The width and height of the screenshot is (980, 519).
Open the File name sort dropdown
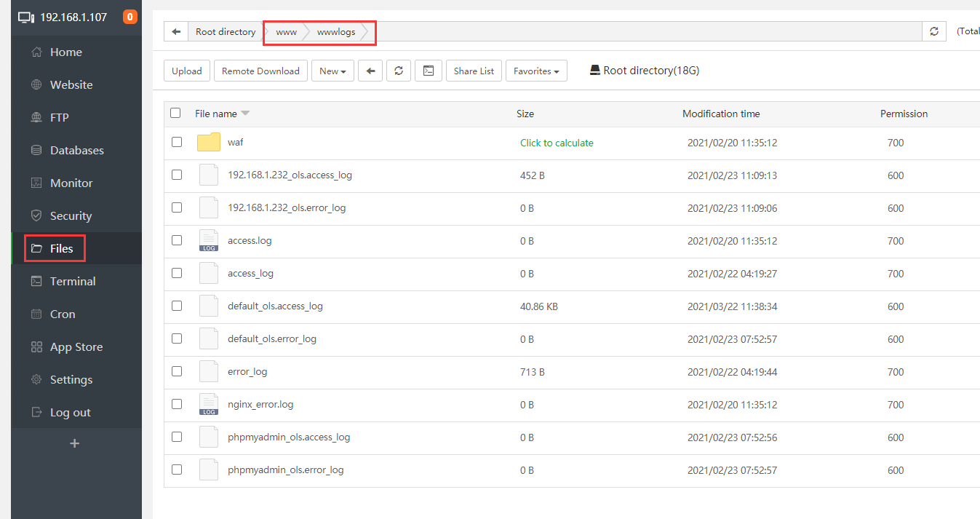pos(245,113)
